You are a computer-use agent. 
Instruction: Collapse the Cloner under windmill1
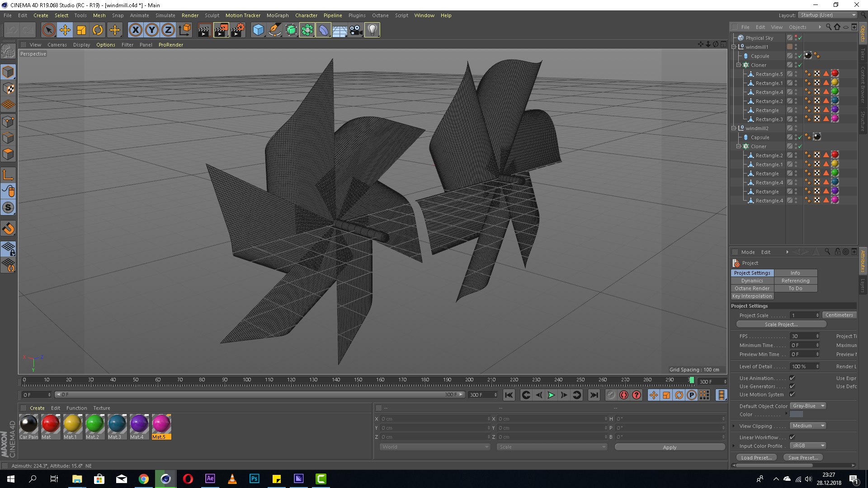click(x=739, y=65)
